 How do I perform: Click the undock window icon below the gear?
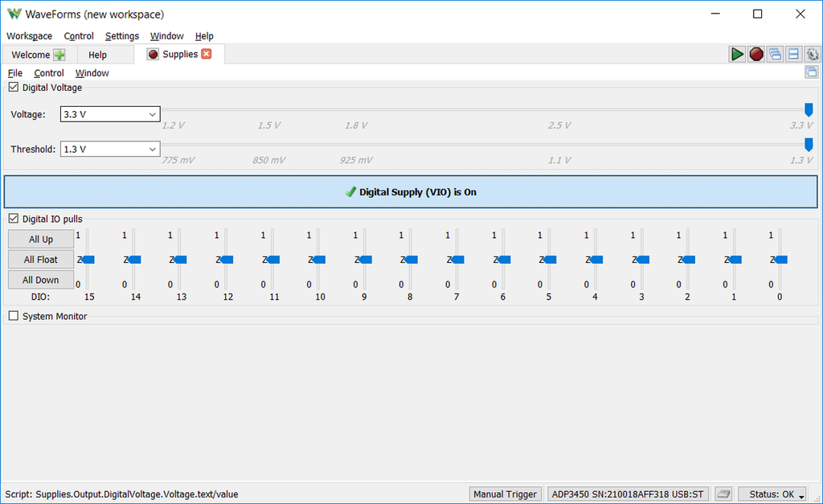click(x=811, y=72)
